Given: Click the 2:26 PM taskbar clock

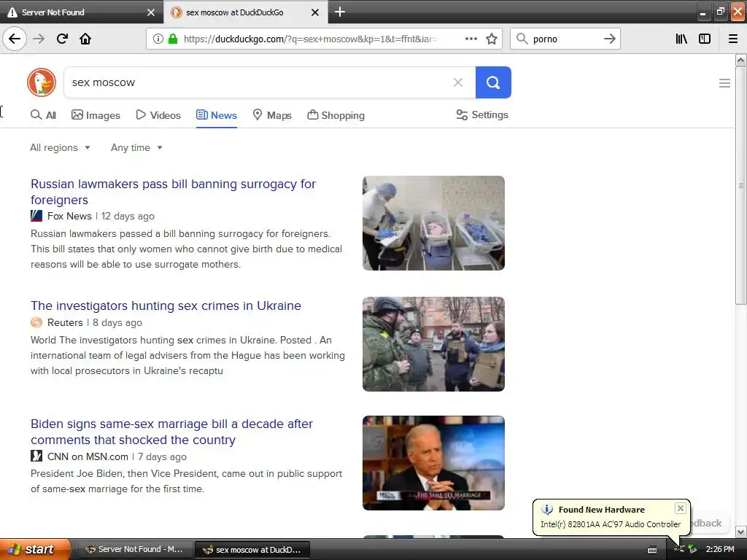Looking at the screenshot, I should click(720, 549).
